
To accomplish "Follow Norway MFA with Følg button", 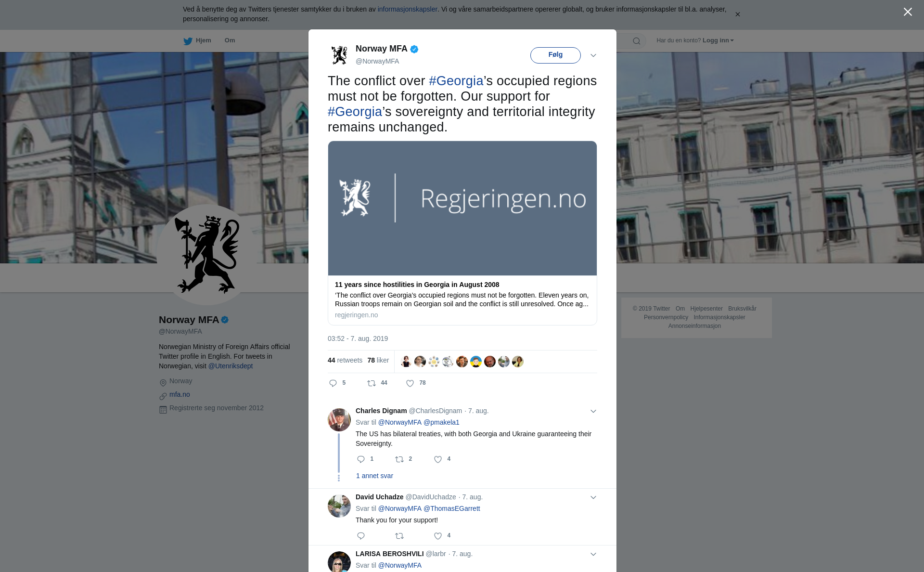I will click(x=555, y=55).
